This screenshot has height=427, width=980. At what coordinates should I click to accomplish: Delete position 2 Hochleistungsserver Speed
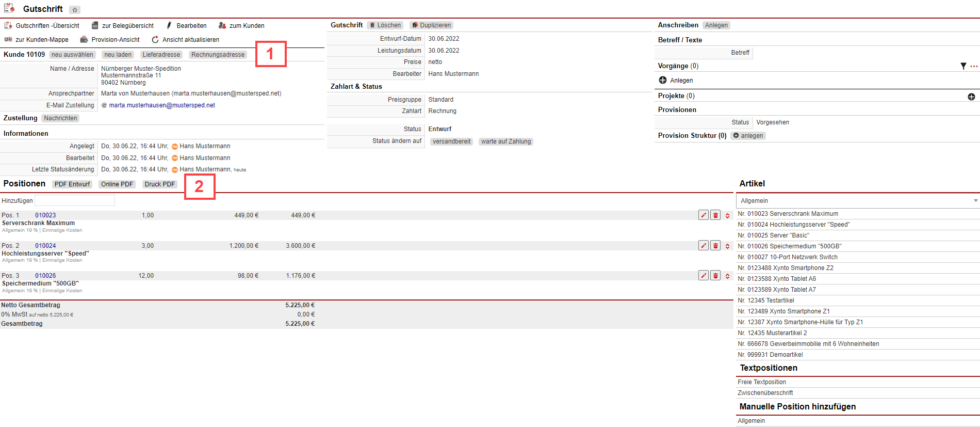(x=715, y=246)
